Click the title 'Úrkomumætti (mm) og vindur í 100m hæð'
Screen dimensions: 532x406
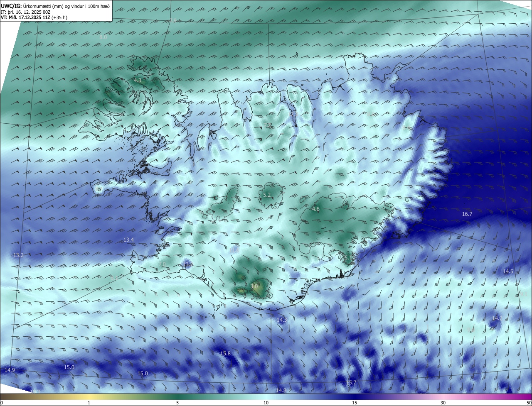click(66, 5)
